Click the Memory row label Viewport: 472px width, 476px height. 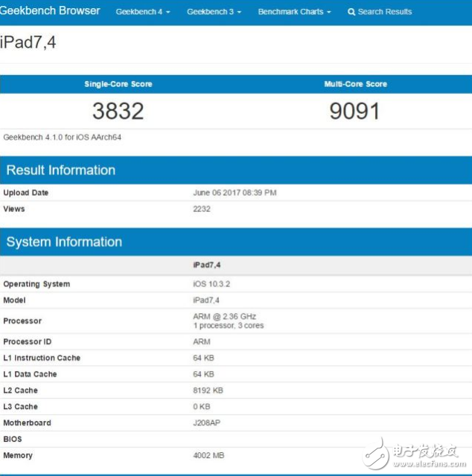point(18,455)
